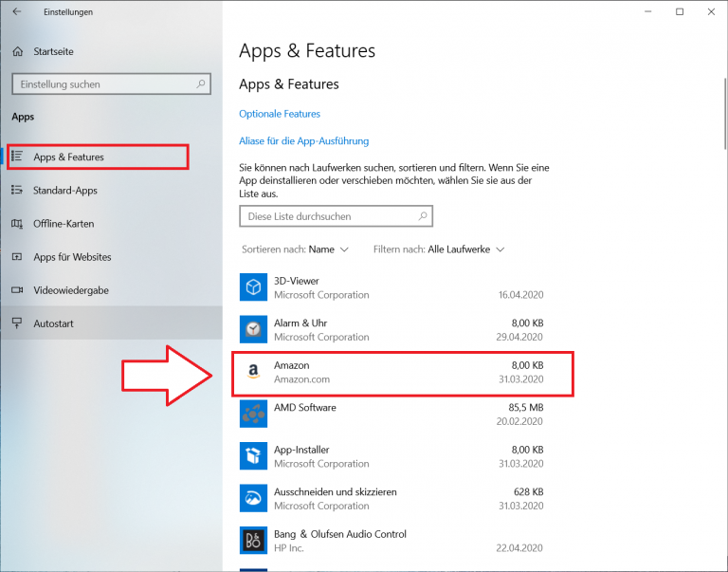The width and height of the screenshot is (728, 572).
Task: Focus the Einstellung suchen search field
Action: tap(112, 84)
